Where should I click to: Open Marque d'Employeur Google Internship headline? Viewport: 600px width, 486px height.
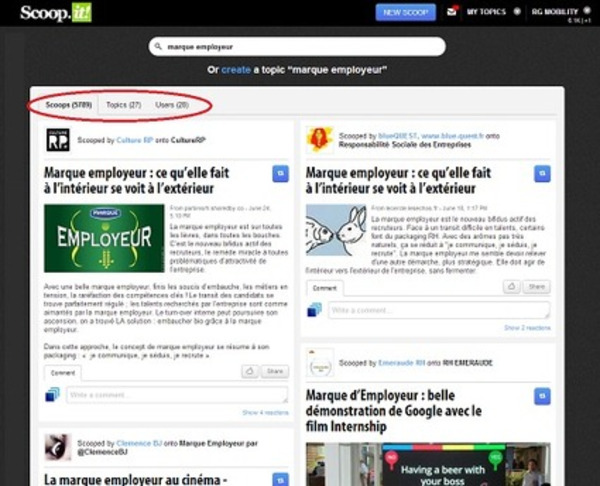click(394, 411)
